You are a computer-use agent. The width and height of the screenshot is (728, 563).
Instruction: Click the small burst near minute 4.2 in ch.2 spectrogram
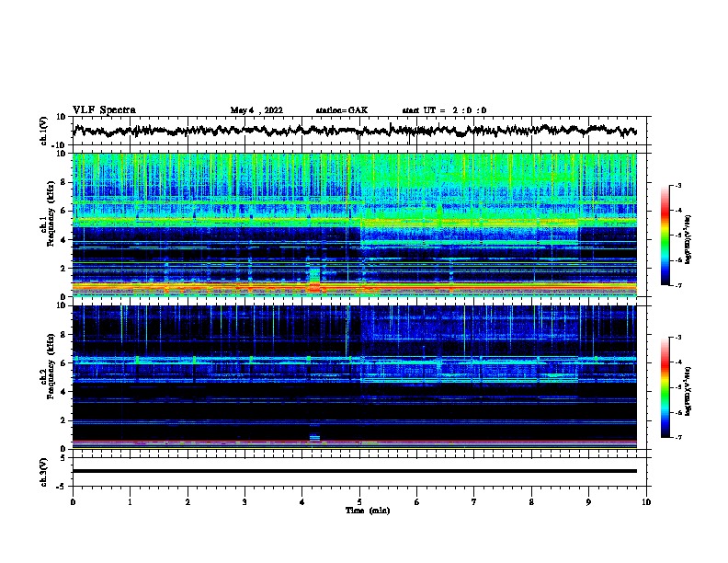tap(314, 437)
